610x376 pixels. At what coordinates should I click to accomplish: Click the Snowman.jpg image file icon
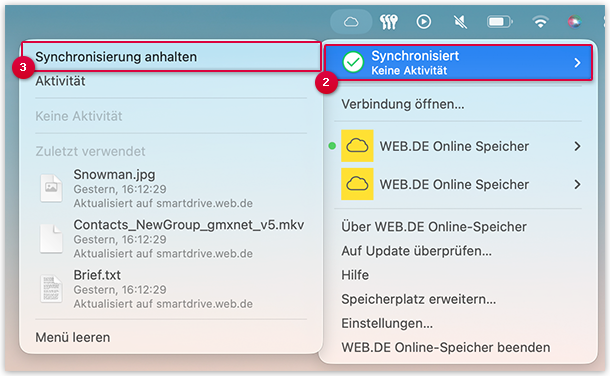click(51, 188)
